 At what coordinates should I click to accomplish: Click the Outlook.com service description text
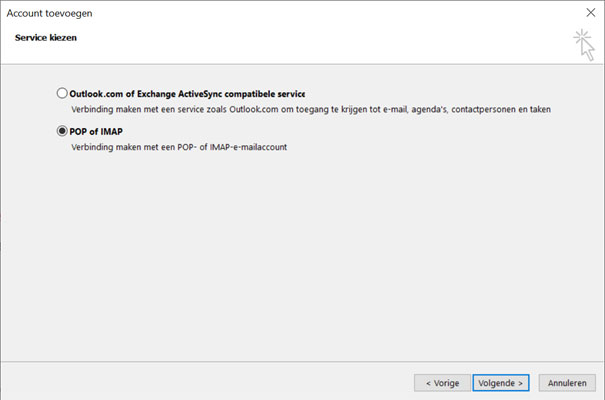pos(311,110)
